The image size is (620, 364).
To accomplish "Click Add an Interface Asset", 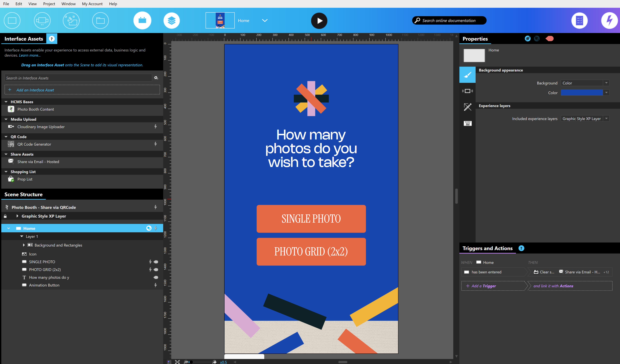I will (x=35, y=90).
